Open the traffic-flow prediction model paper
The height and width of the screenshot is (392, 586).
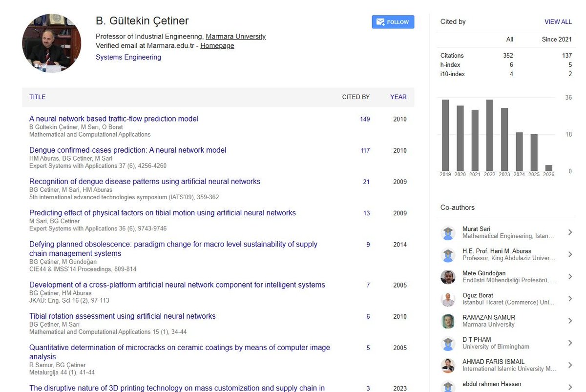point(114,119)
